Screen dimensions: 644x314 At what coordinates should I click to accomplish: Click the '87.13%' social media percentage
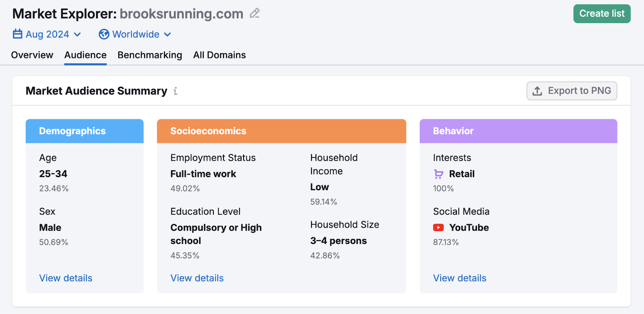point(446,242)
